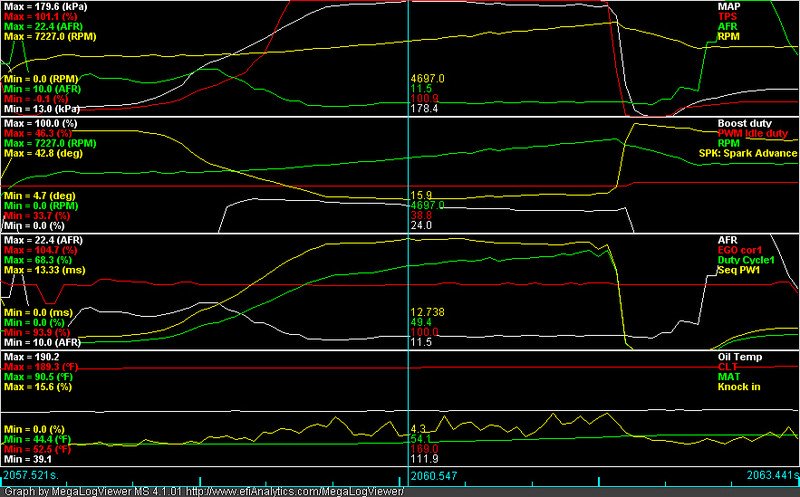This screenshot has height=497, width=800.
Task: Click the Max = 68.3 (%) label
Action: [38, 260]
